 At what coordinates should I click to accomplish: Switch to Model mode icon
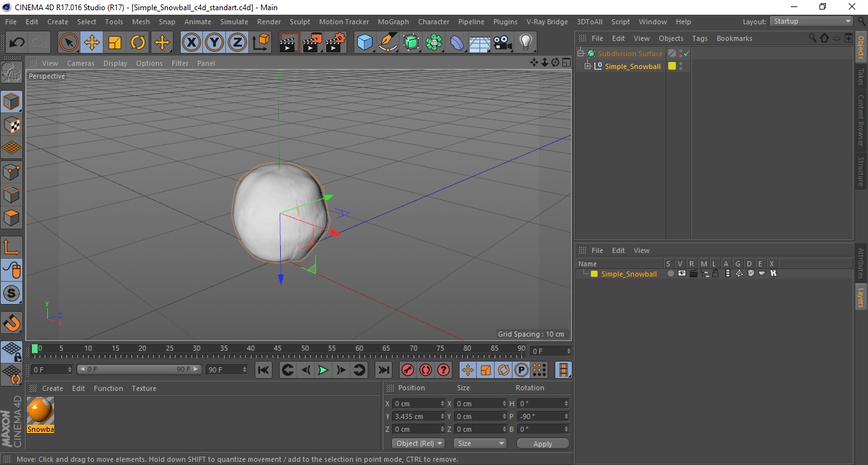[x=11, y=102]
